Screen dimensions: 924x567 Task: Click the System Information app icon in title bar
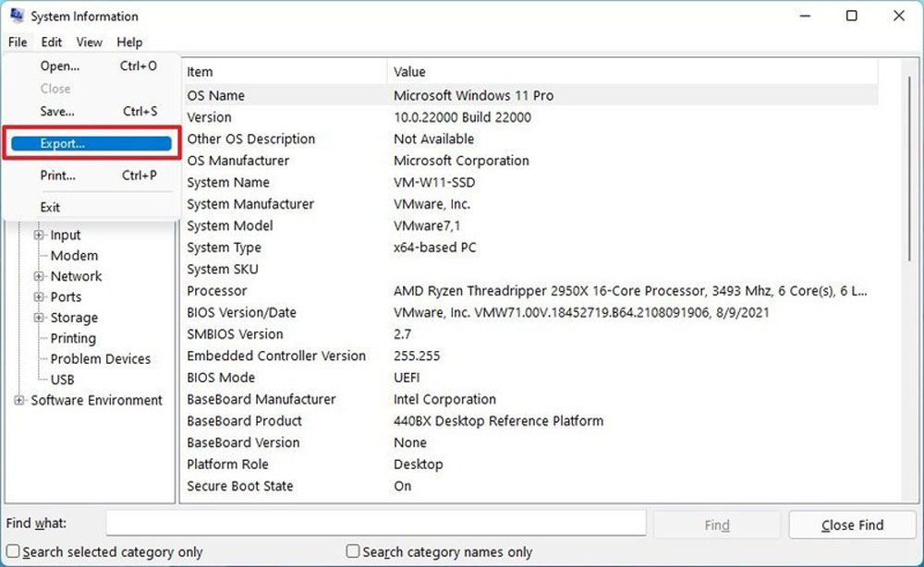(17, 16)
